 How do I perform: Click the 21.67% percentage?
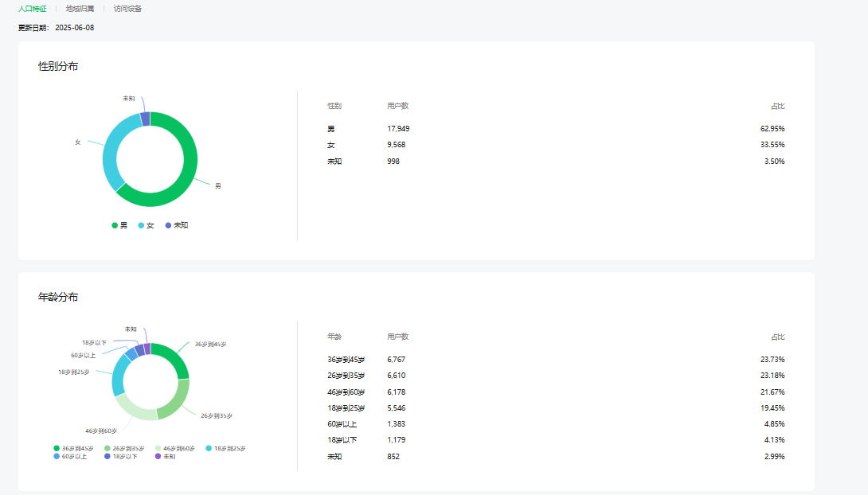(772, 392)
